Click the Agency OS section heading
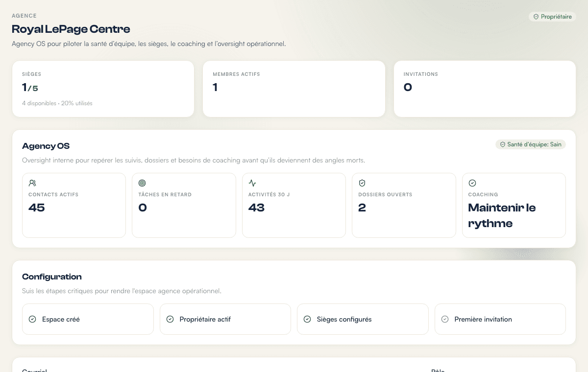This screenshot has width=588, height=372. tap(46, 146)
